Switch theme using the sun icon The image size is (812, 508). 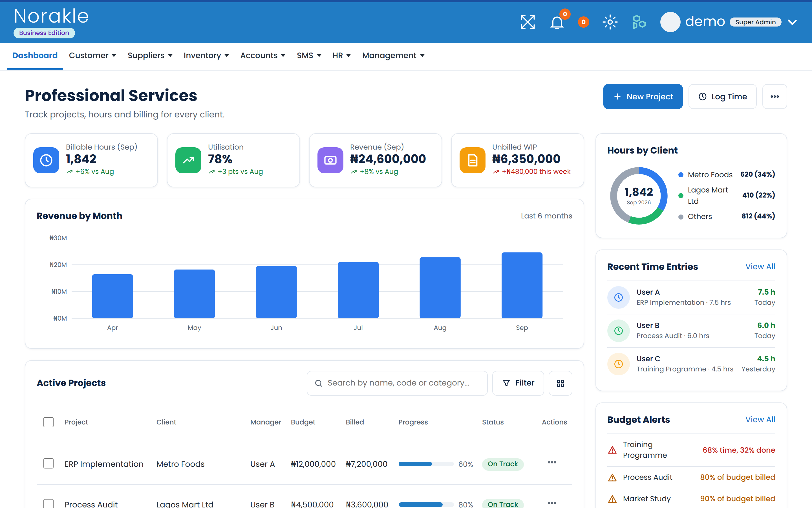coord(610,22)
